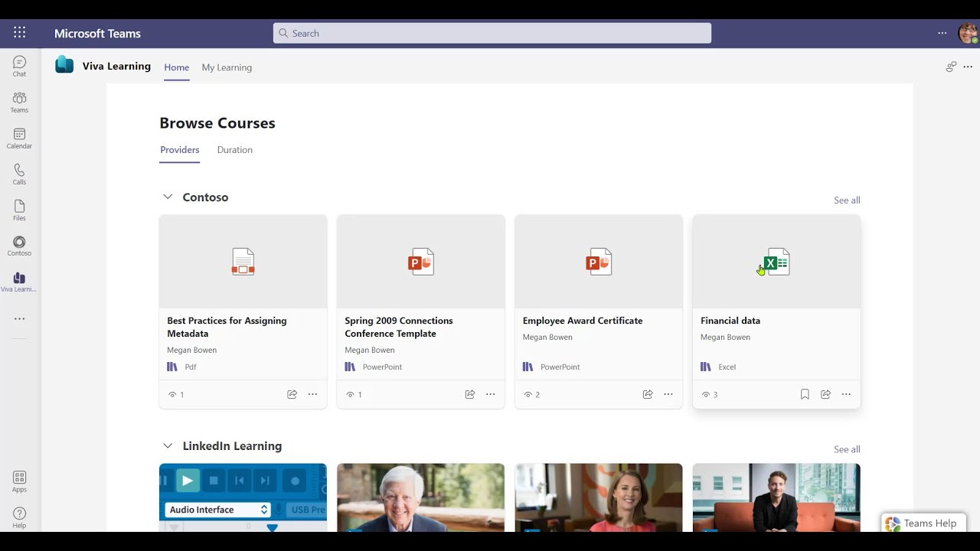The image size is (980, 551).
Task: Open the Spring 2009 Connections PowerPoint thumbnail
Action: click(x=420, y=262)
